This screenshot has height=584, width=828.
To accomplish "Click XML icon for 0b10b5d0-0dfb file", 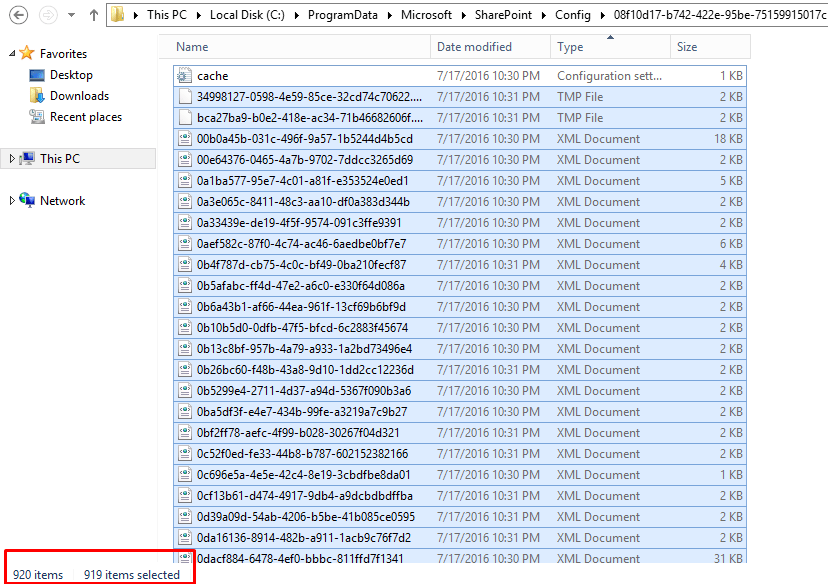I will [x=184, y=328].
